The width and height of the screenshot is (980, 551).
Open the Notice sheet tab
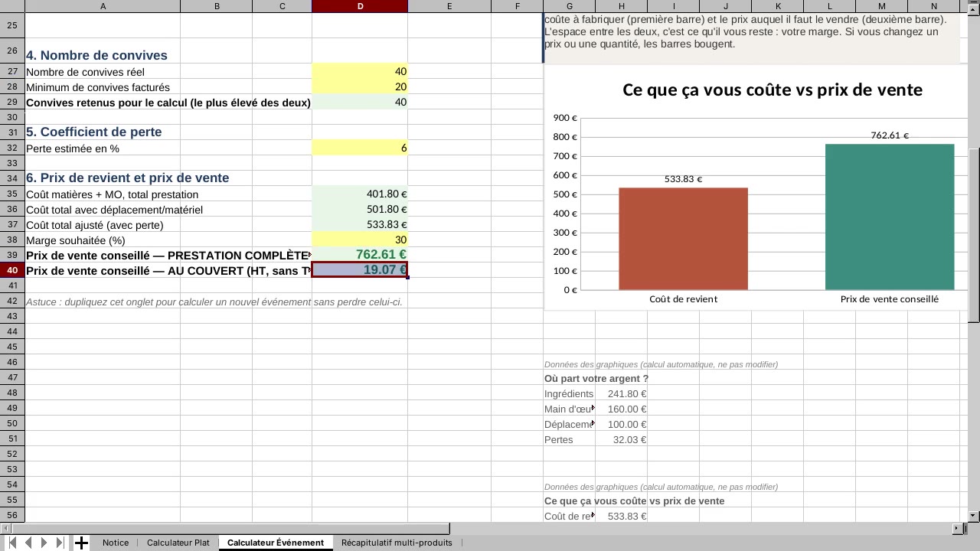[116, 543]
